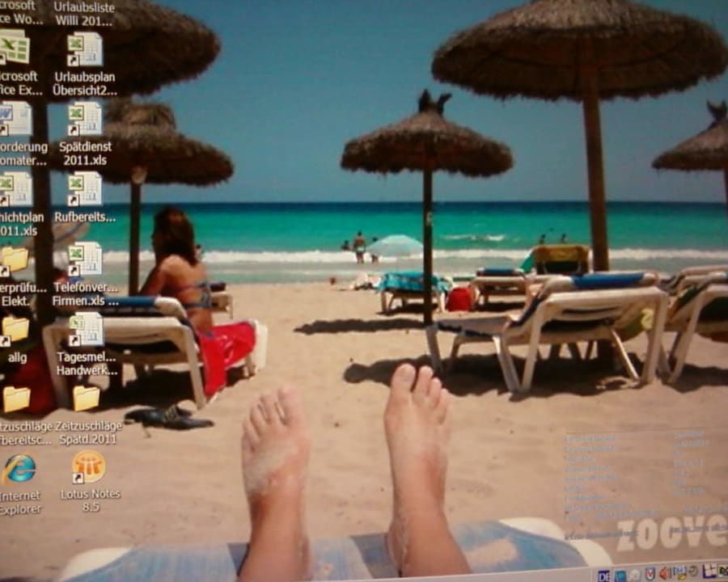Click the shield antivirus tray icon
This screenshot has width=728, height=582.
[650, 573]
